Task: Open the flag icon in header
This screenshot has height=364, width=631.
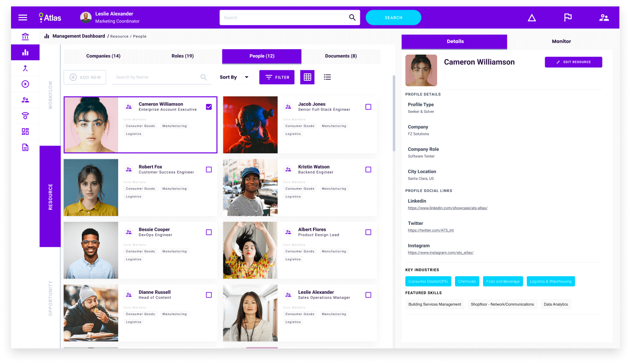Action: [x=568, y=17]
